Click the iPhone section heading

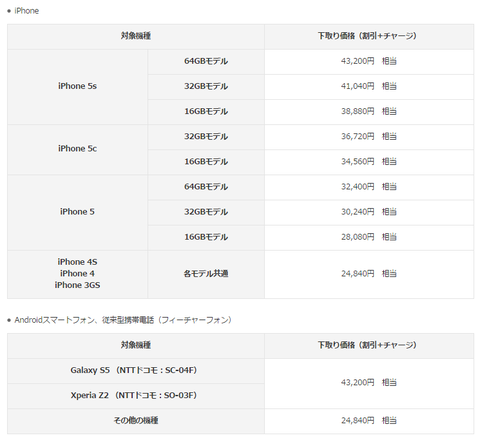pos(26,11)
